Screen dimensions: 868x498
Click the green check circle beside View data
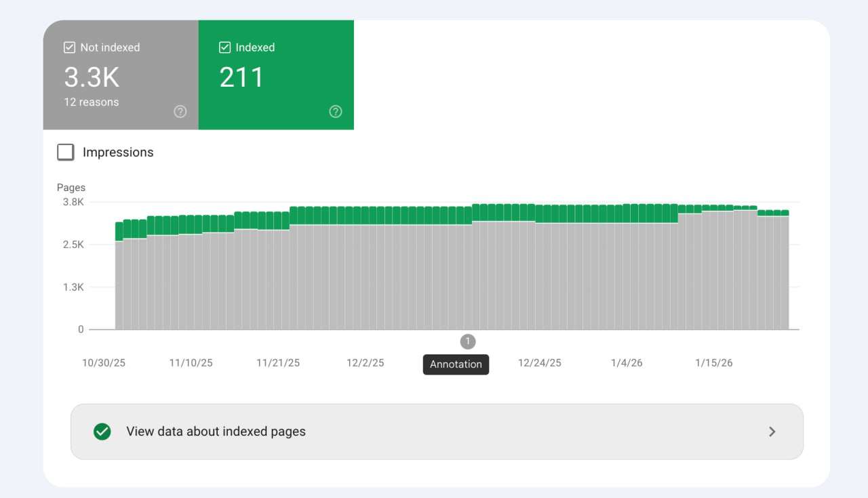[x=102, y=431]
